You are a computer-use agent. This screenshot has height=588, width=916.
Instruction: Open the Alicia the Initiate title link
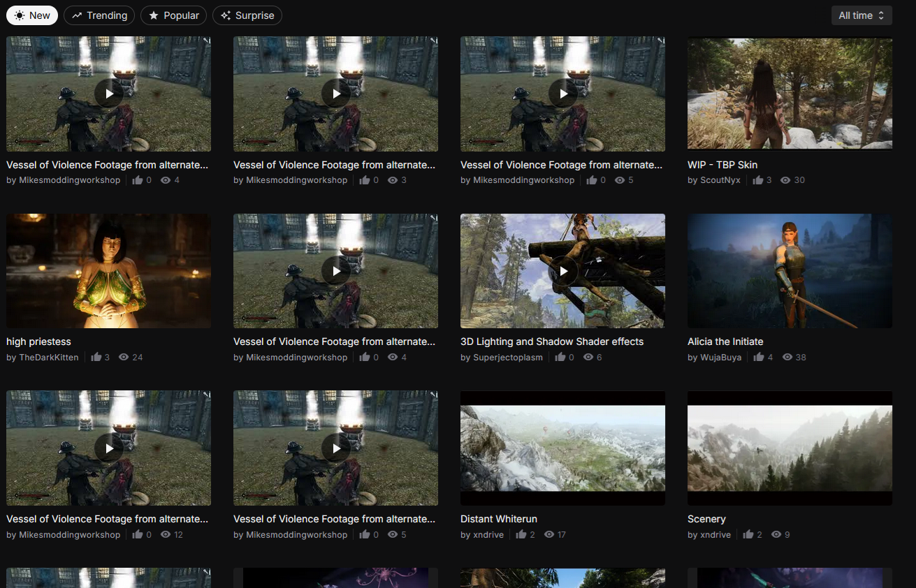pos(725,341)
